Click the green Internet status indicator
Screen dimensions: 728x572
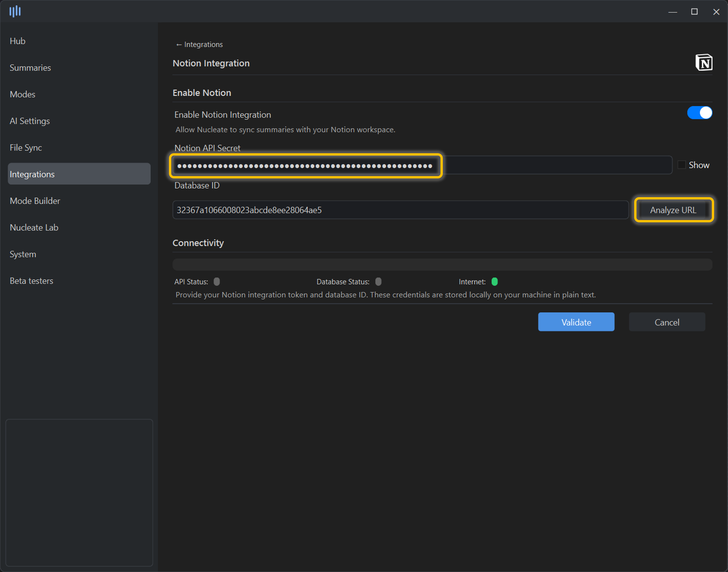pyautogui.click(x=494, y=282)
